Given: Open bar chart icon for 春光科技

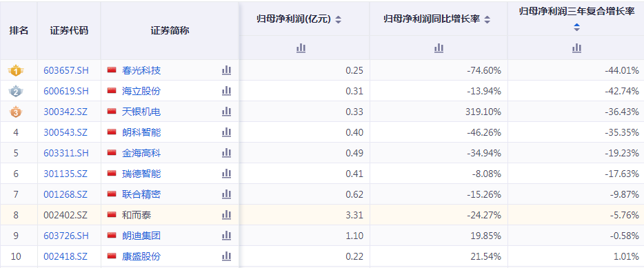Looking at the screenshot, I should pyautogui.click(x=226, y=70).
